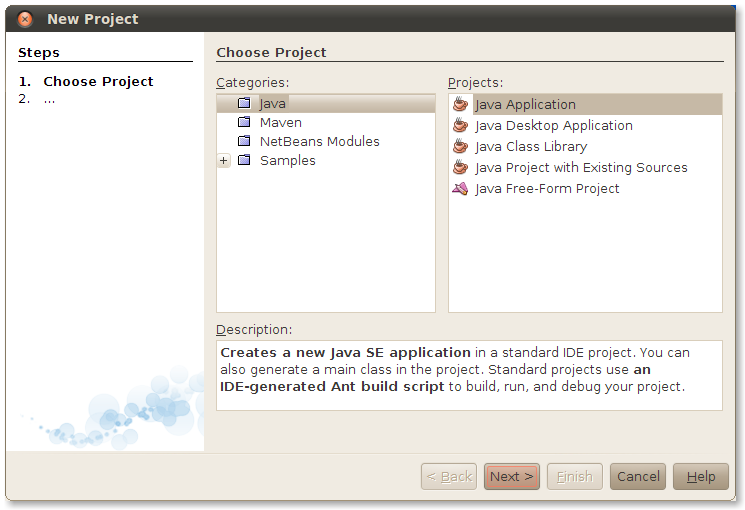Click the Samples category folder icon

coord(244,160)
